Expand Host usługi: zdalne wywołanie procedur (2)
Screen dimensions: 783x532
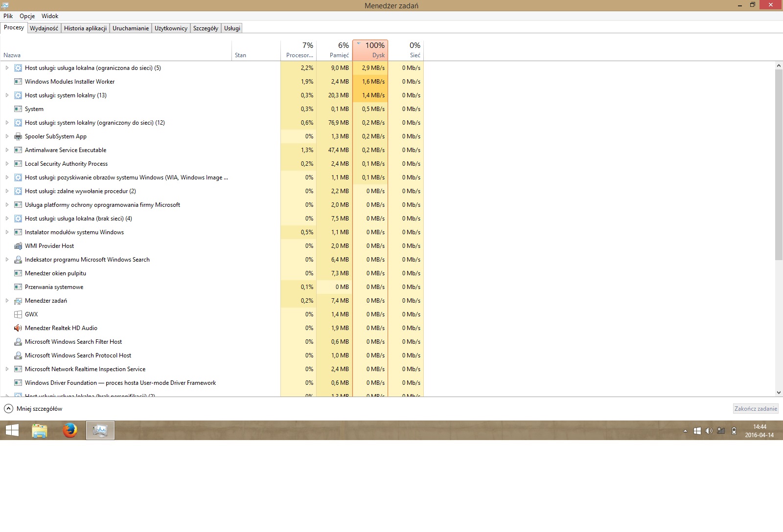7,191
